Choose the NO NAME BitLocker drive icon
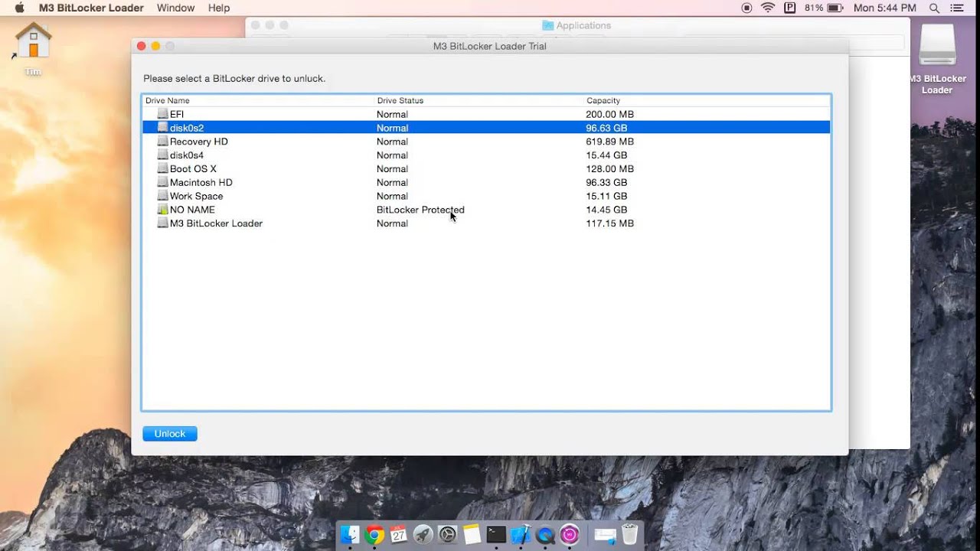The image size is (980, 551). 162,210
